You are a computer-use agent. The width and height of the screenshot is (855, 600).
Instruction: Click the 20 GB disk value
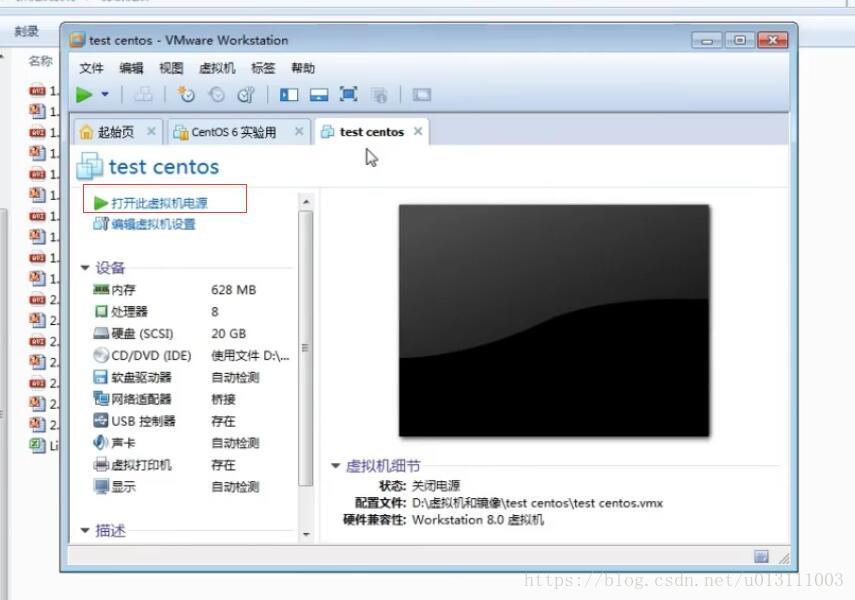[x=228, y=333]
